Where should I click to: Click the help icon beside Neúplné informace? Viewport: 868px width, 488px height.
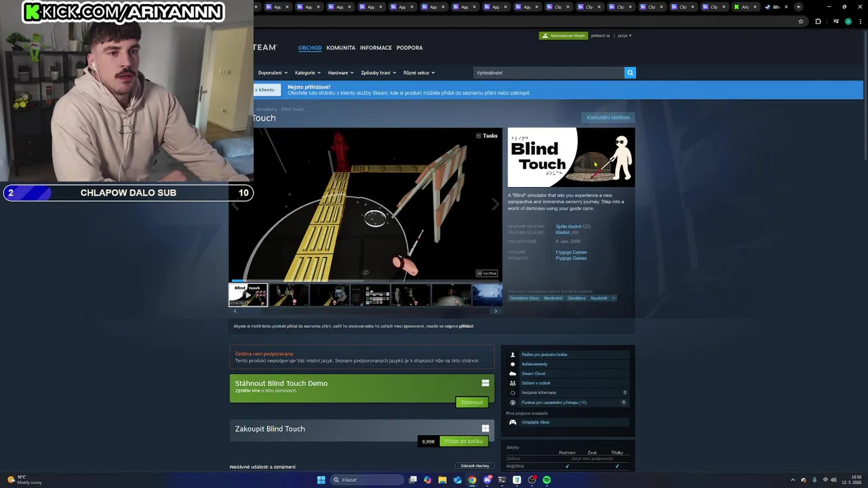(x=625, y=392)
